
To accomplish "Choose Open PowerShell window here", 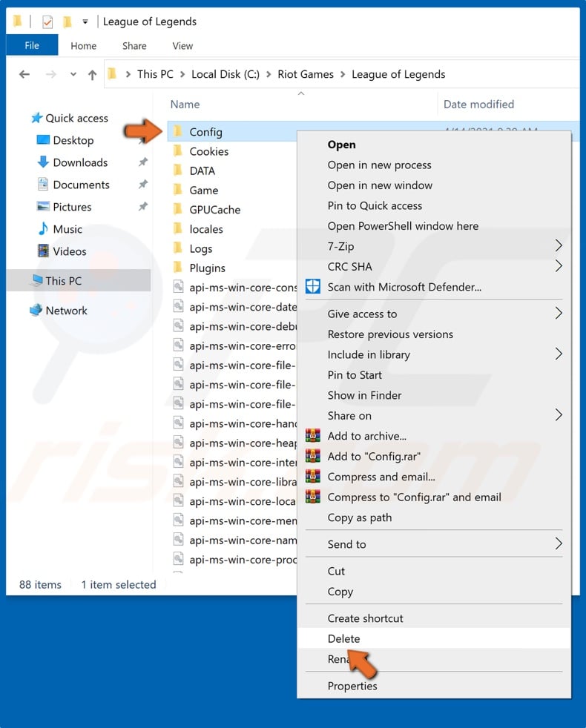I will coord(403,226).
